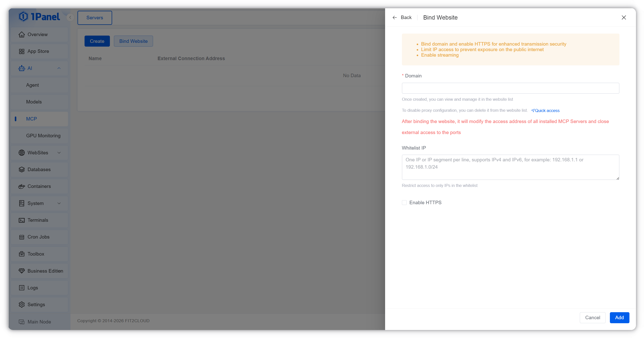Open GPU Monitoring menu item
Screen dimensions: 644x338
[x=39, y=136]
